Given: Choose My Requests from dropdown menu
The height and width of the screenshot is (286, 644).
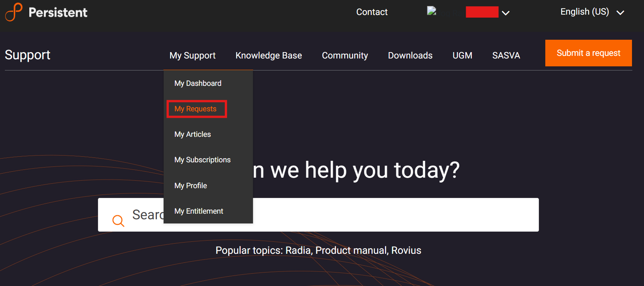Looking at the screenshot, I should tap(196, 109).
